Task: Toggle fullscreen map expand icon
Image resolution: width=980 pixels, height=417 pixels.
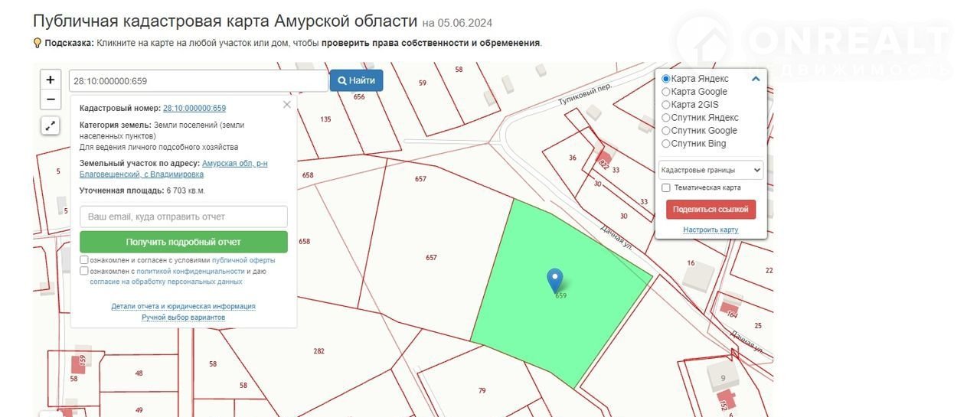Action: [x=51, y=126]
